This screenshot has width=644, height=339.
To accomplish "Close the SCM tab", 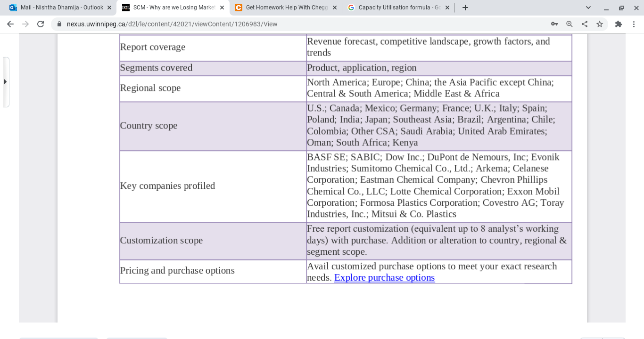I will [222, 8].
